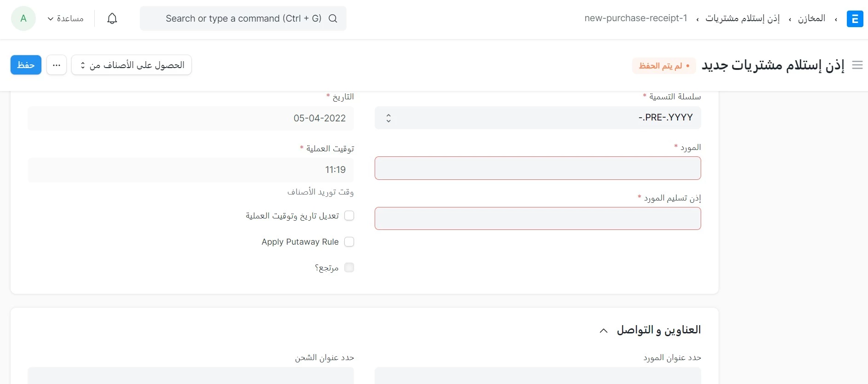
Task: Click the حدد عنوان المورد field
Action: pyautogui.click(x=538, y=375)
